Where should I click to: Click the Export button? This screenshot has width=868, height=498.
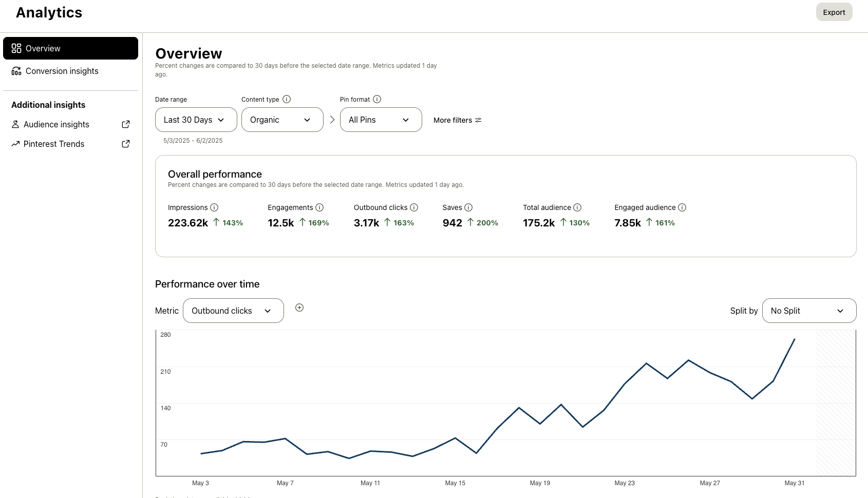pyautogui.click(x=834, y=12)
